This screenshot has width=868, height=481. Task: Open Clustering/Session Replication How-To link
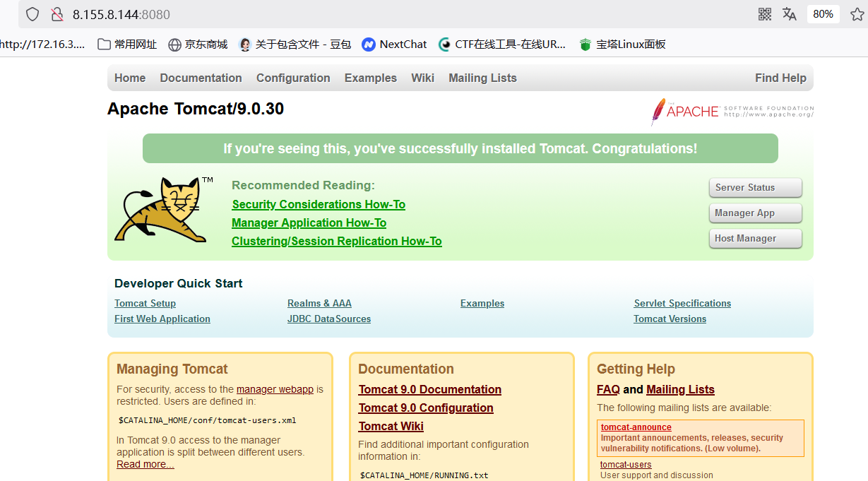tap(337, 242)
